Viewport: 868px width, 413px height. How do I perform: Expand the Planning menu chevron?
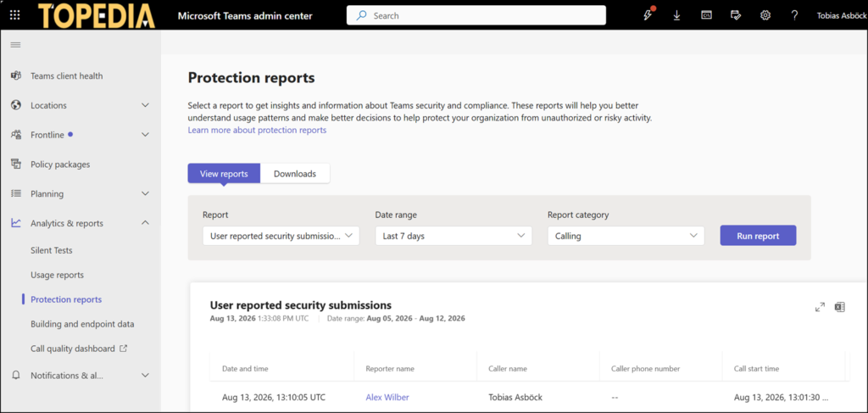[145, 193]
